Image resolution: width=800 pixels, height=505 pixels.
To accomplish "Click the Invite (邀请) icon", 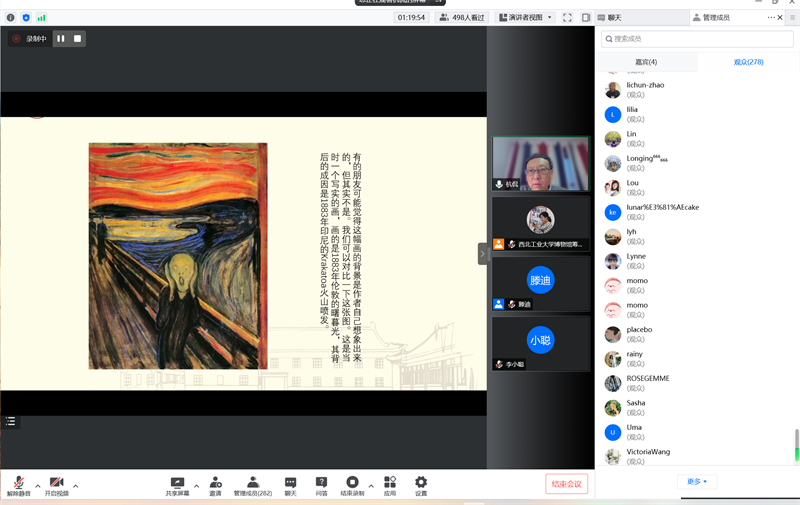I will [215, 485].
